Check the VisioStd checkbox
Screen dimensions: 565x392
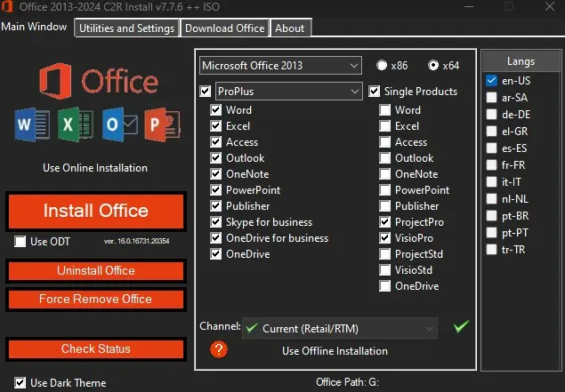(x=385, y=270)
